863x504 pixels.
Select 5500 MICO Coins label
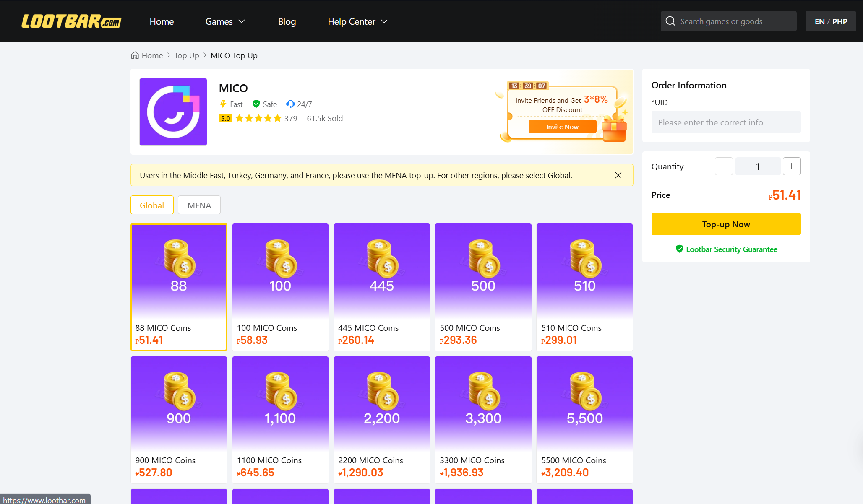coord(574,460)
